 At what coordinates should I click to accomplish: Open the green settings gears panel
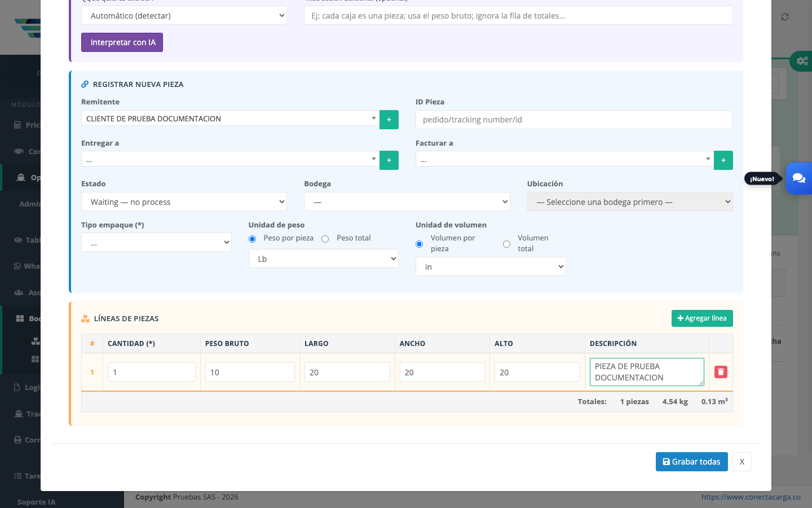pyautogui.click(x=801, y=61)
